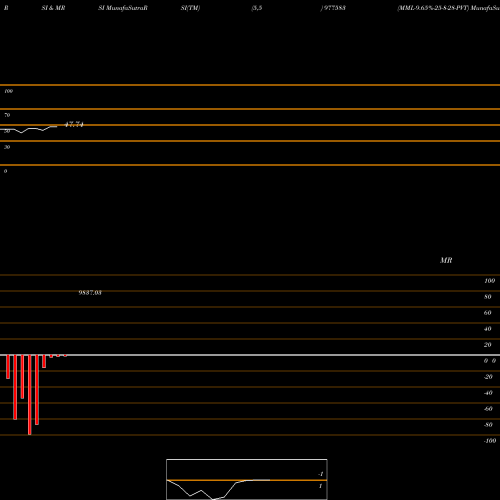
Task: Click the 30 level label on RSI chart
Action: [x=7, y=147]
